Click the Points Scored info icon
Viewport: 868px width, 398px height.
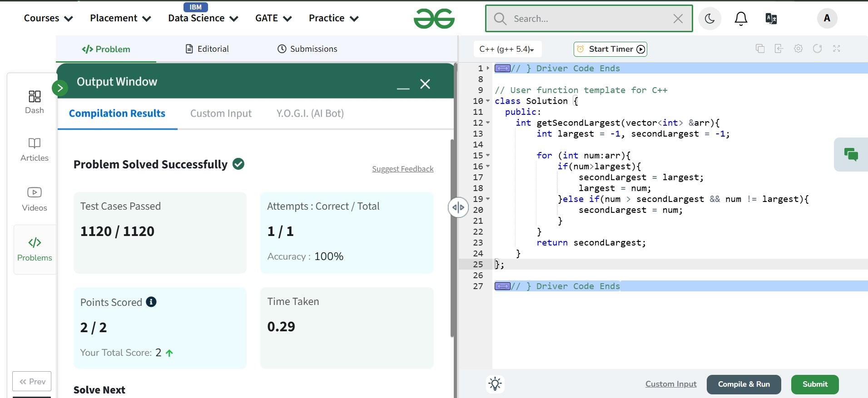point(151,302)
